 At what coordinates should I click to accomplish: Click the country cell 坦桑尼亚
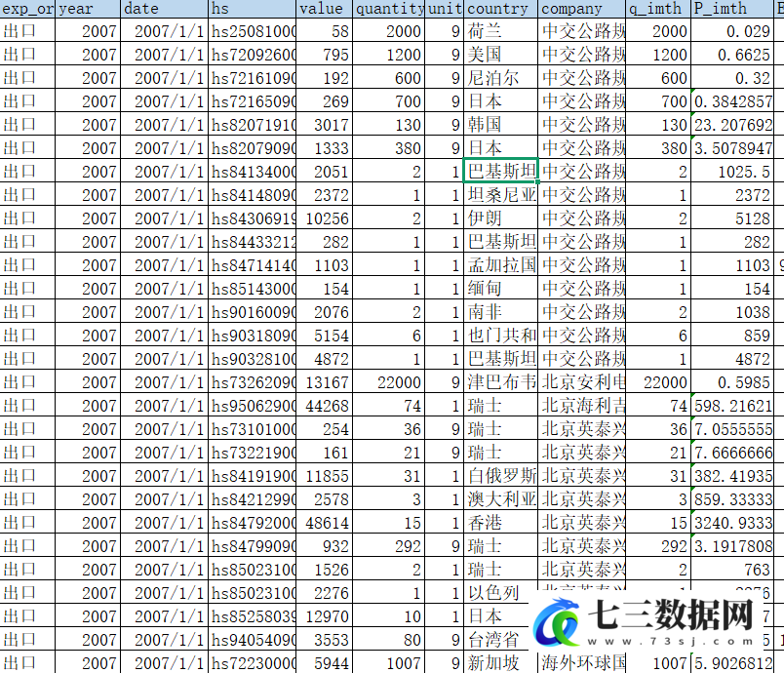pyautogui.click(x=501, y=195)
